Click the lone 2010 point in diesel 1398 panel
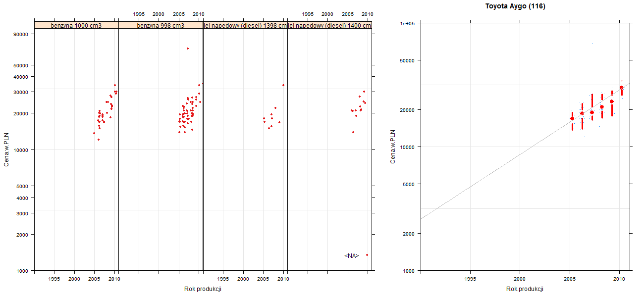 point(283,85)
